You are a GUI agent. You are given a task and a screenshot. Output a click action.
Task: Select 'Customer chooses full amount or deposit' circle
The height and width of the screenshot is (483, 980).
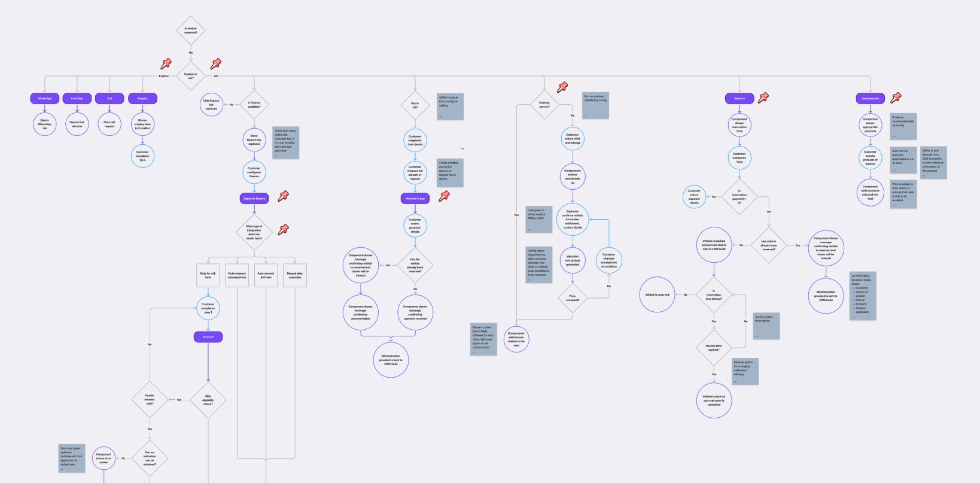coord(415,173)
